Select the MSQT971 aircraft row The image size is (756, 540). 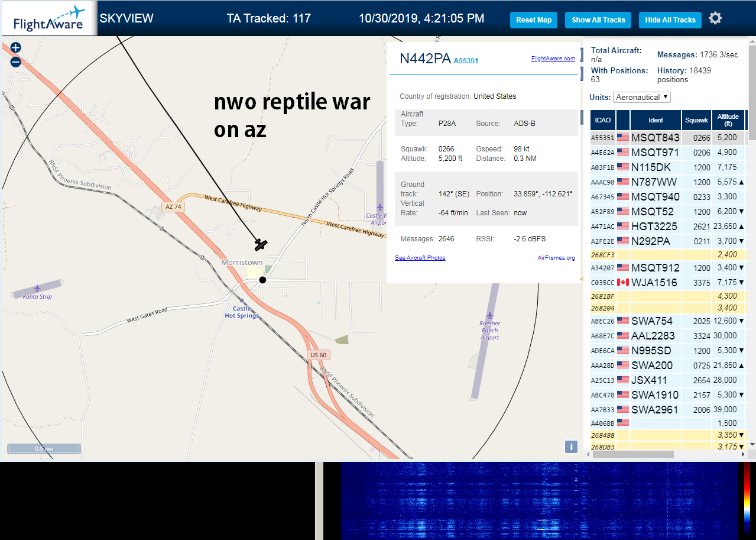[x=668, y=153]
